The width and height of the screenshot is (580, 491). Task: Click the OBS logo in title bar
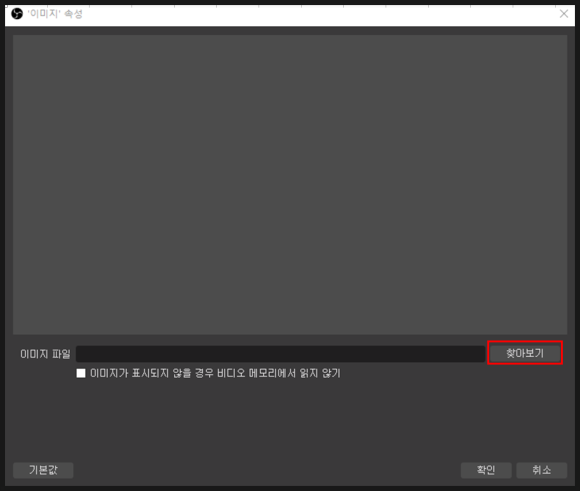click(x=17, y=14)
